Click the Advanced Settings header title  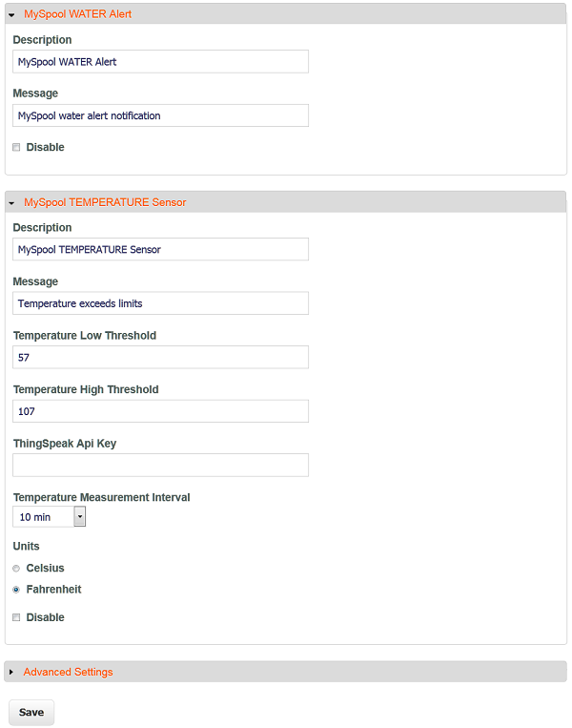pos(69,672)
